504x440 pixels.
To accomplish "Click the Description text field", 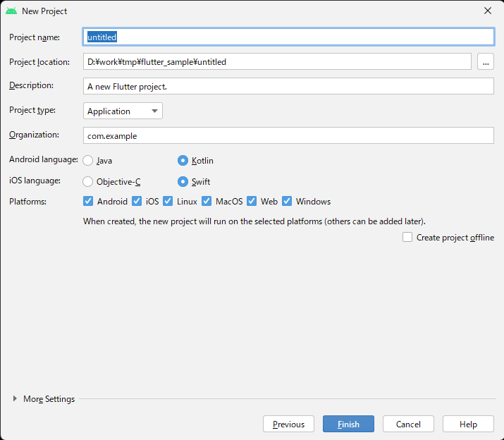I will click(x=288, y=86).
